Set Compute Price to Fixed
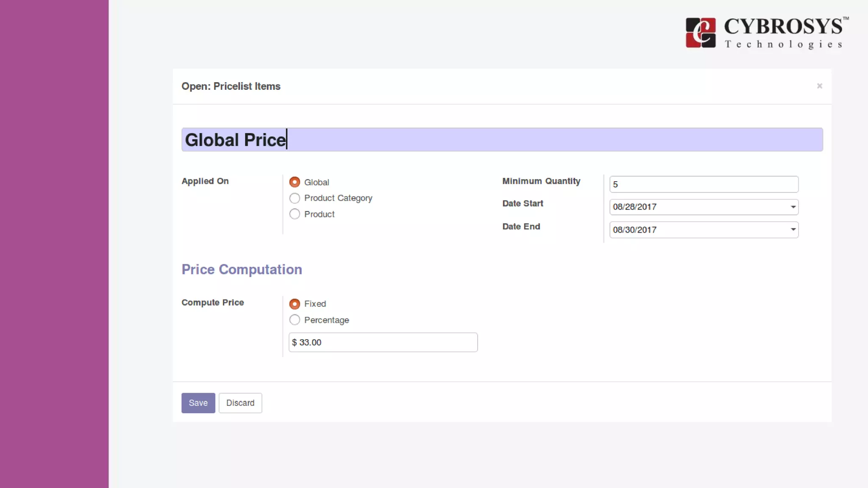 pos(295,304)
